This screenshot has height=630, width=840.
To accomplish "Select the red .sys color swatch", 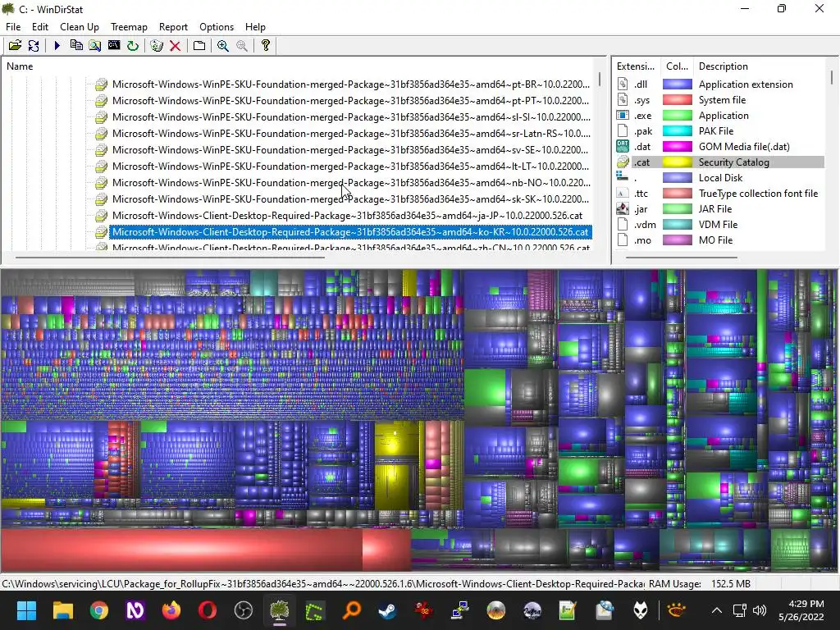I will click(677, 99).
